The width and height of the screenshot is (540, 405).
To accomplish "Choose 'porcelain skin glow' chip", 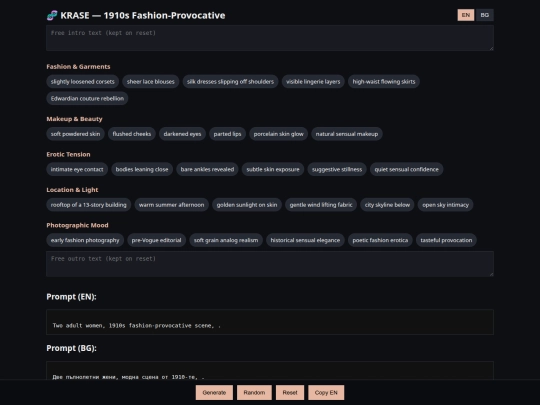I will point(279,134).
